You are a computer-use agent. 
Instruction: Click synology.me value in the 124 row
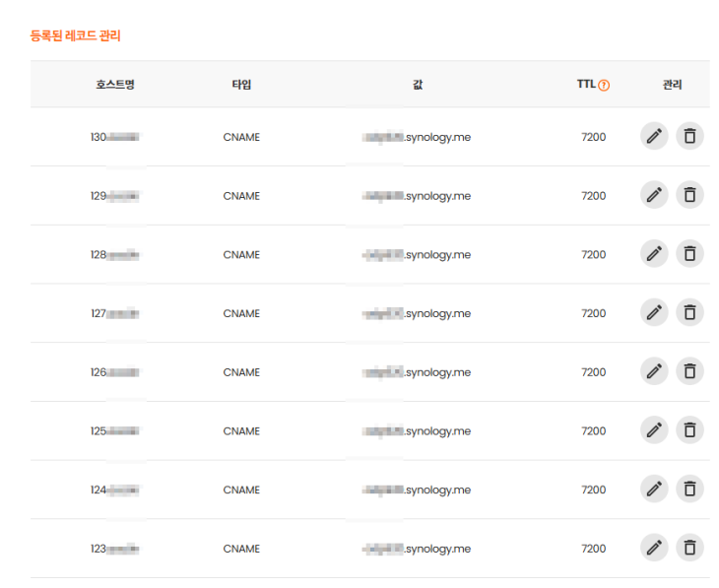point(417,490)
